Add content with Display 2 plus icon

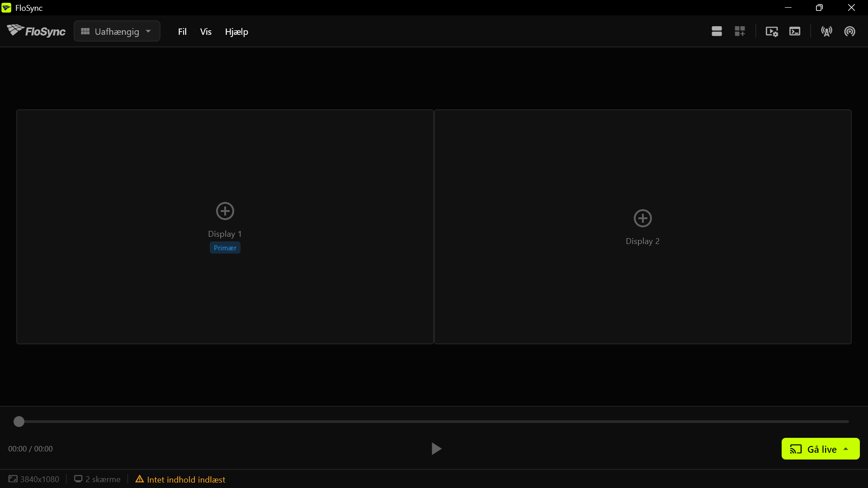643,218
